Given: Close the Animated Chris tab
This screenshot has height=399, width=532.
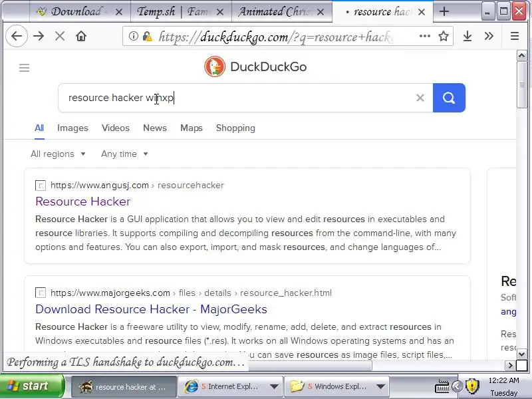Looking at the screenshot, I should [x=320, y=12].
